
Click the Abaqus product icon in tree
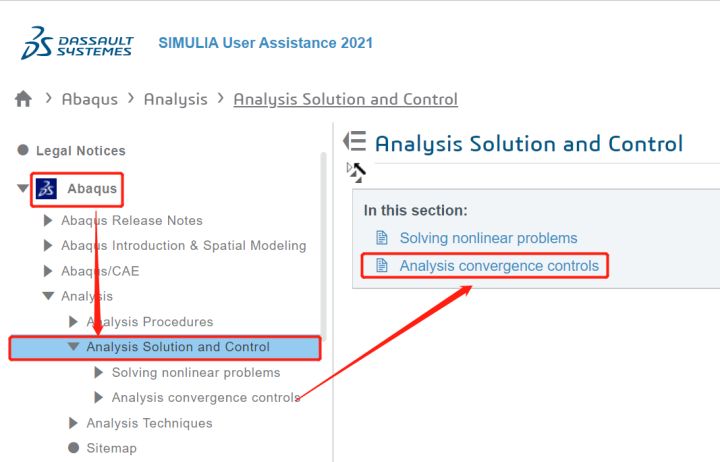click(46, 189)
